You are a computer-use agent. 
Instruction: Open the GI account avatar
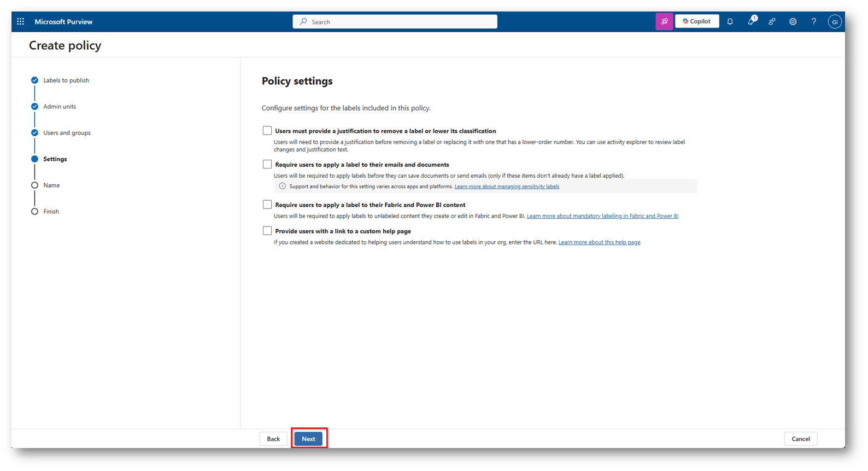(x=835, y=22)
